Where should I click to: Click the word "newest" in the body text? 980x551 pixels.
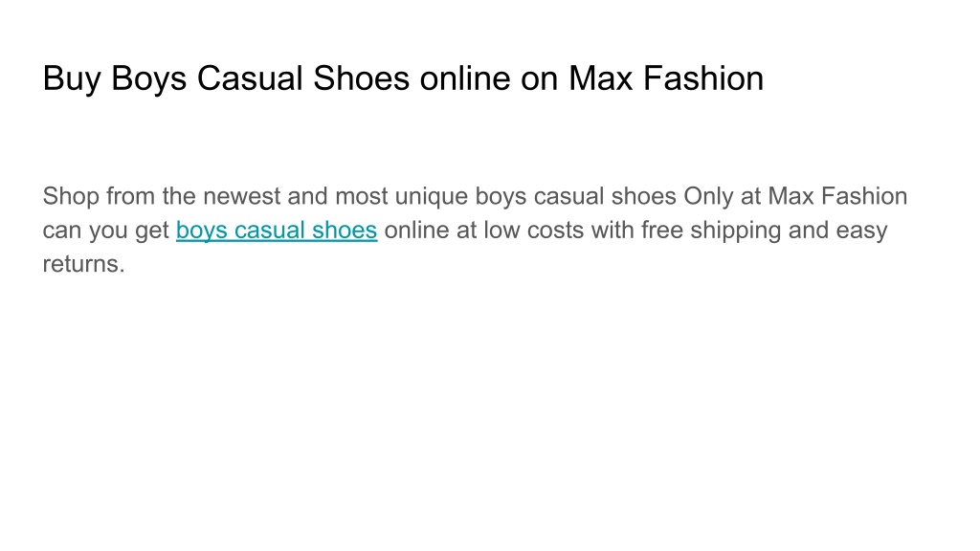(x=242, y=196)
